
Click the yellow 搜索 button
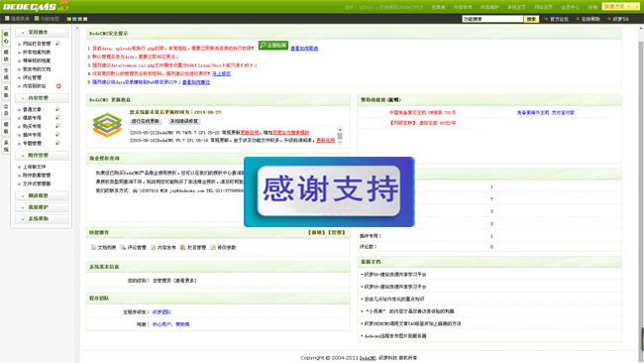pos(531,19)
